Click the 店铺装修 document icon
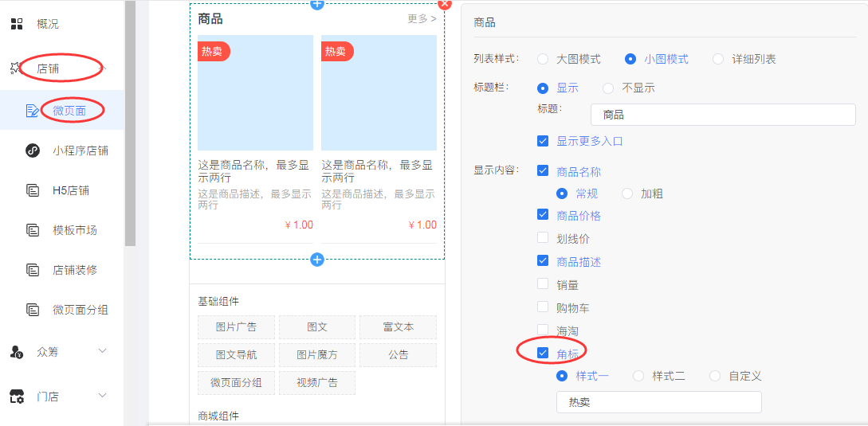Screen dimensions: 868x426 pos(33,270)
